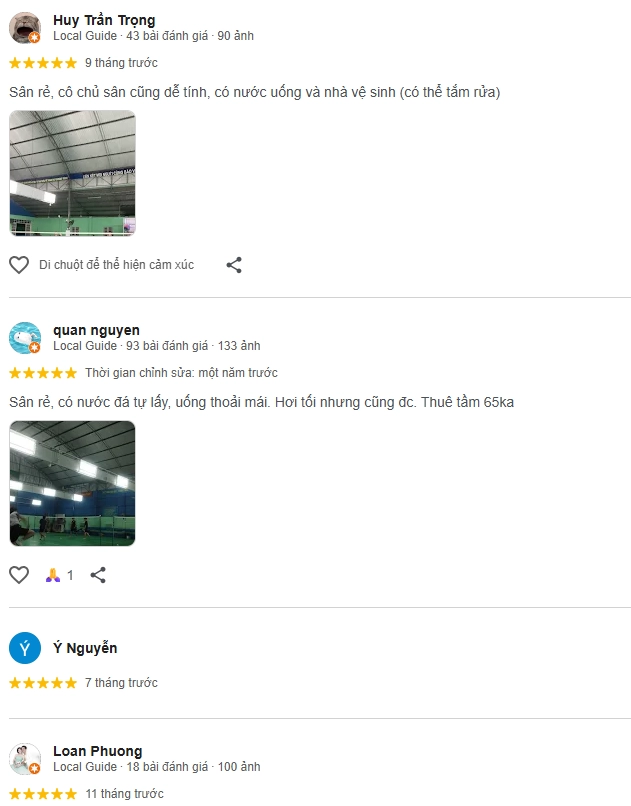View quan nguyen's badminton court photo
This screenshot has height=806, width=631.
[x=72, y=483]
